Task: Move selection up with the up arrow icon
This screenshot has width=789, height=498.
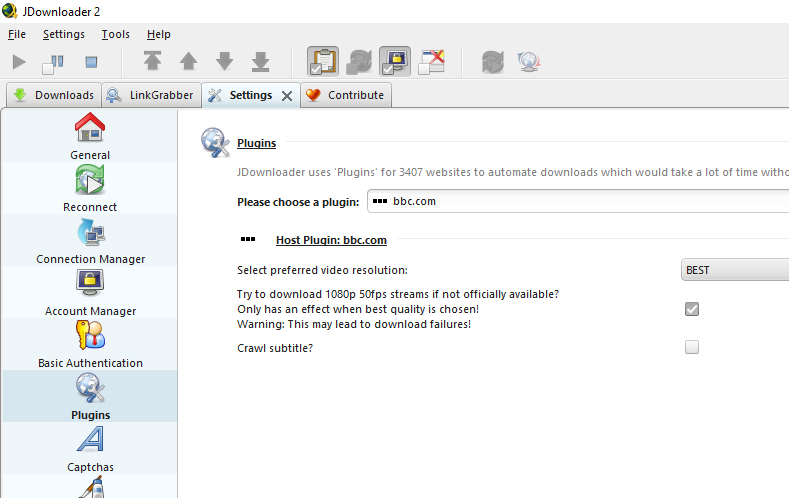Action: coord(189,61)
